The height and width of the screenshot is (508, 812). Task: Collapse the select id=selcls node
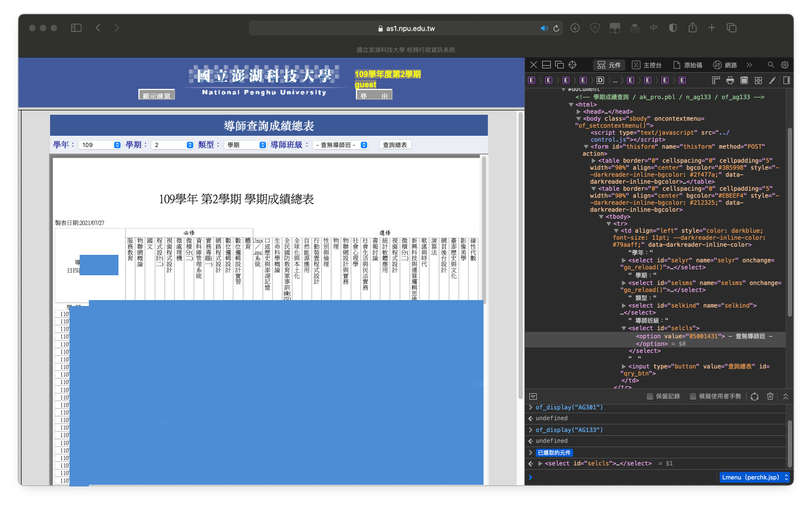pyautogui.click(x=624, y=328)
